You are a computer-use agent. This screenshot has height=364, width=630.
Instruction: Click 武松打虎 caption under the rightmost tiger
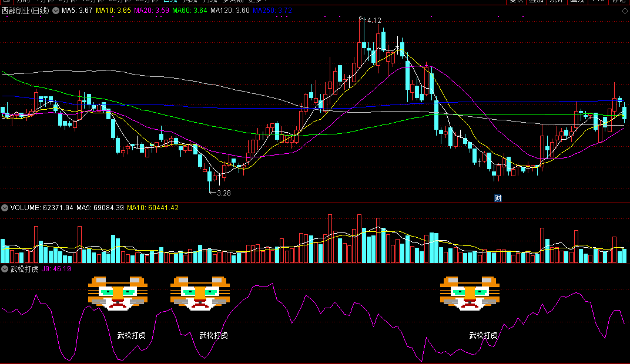click(x=483, y=335)
